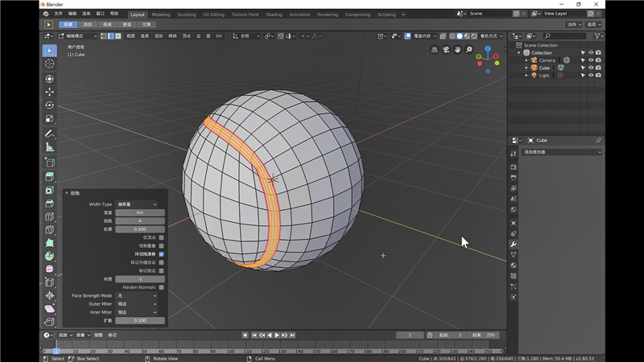Hide the Camera object with eye icon
The width and height of the screenshot is (644, 362).
(591, 60)
